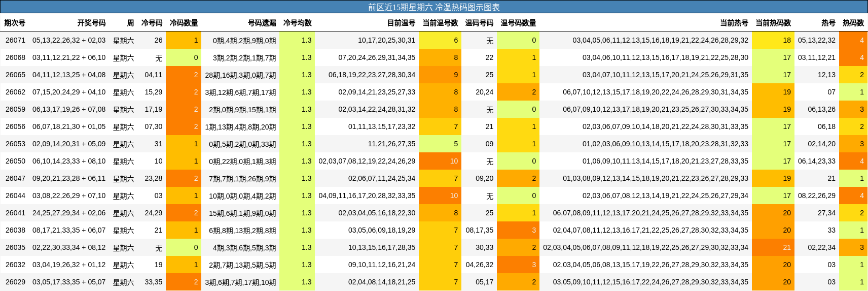Click period number 26068
Screen dimensions: 868x291
click(x=16, y=57)
